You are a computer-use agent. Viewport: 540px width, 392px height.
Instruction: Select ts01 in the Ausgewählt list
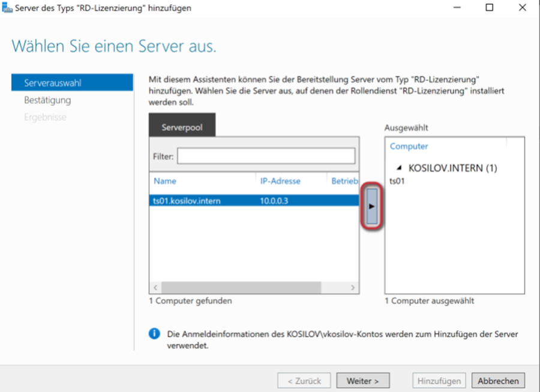(x=397, y=180)
